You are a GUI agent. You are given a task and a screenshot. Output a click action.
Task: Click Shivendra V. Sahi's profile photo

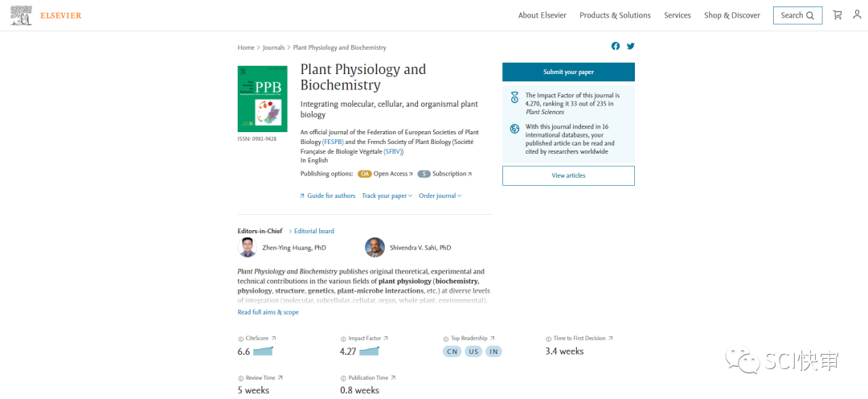[x=375, y=248]
